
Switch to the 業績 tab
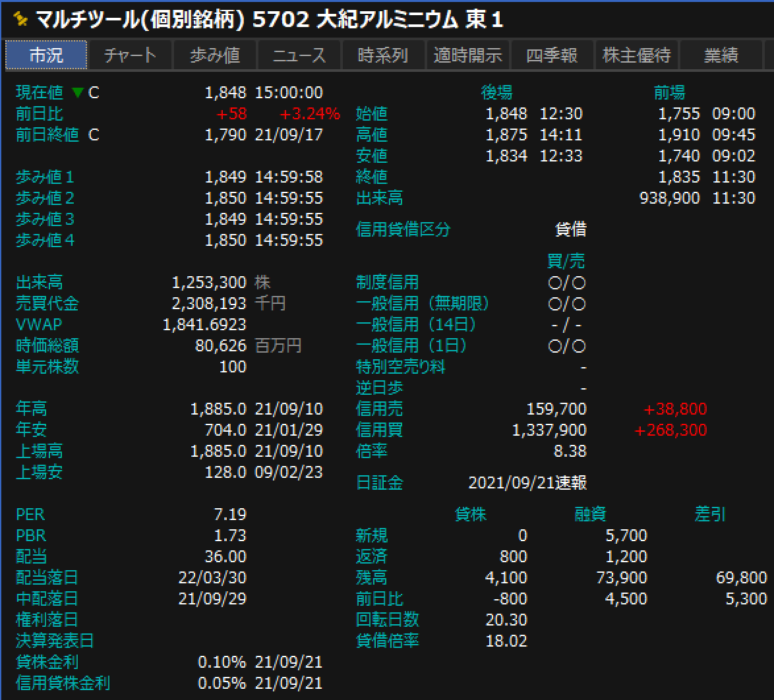point(721,55)
